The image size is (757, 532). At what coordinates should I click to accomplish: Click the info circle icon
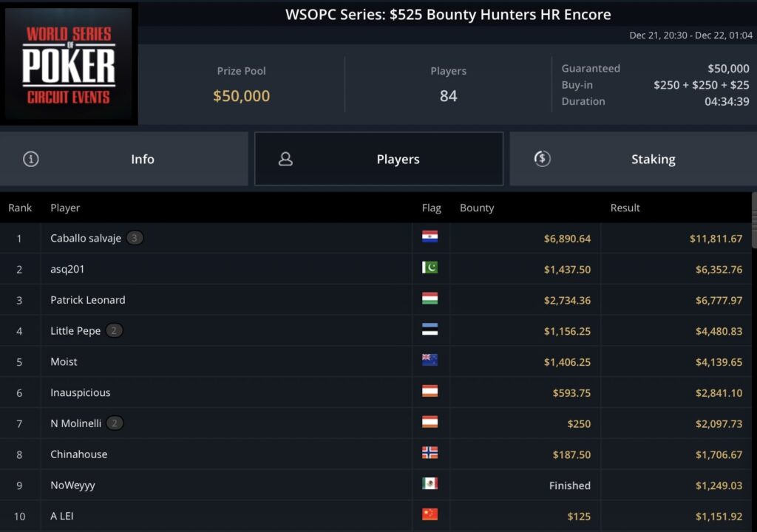[x=30, y=159]
